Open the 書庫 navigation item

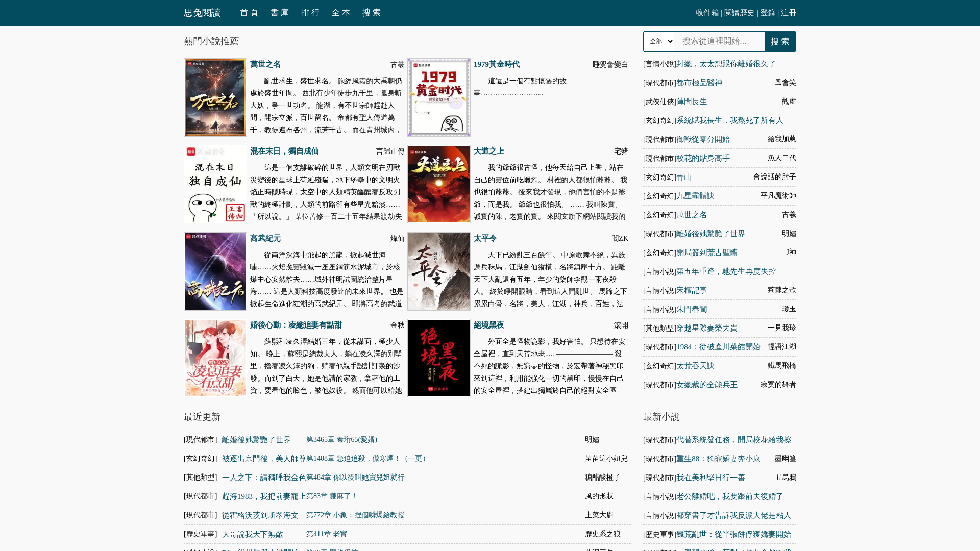click(280, 13)
